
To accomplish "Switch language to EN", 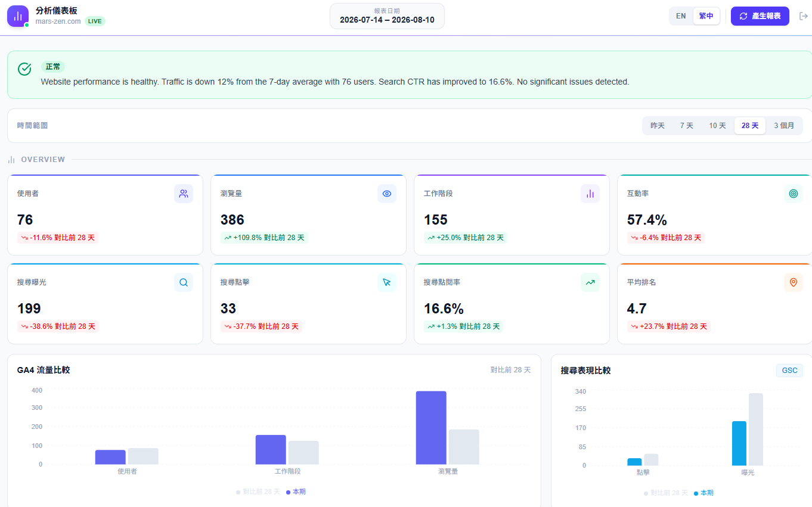I will tap(681, 16).
